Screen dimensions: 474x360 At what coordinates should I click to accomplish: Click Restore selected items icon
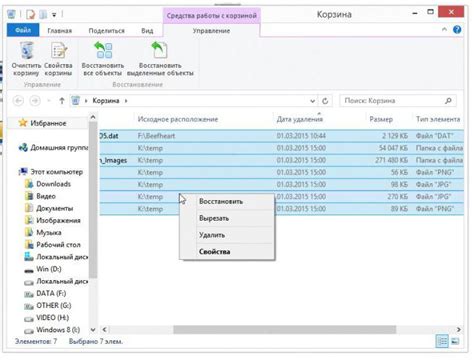[x=160, y=51]
